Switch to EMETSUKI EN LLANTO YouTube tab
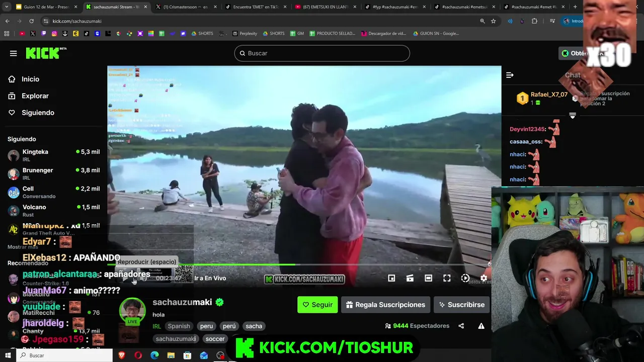 [326, 7]
